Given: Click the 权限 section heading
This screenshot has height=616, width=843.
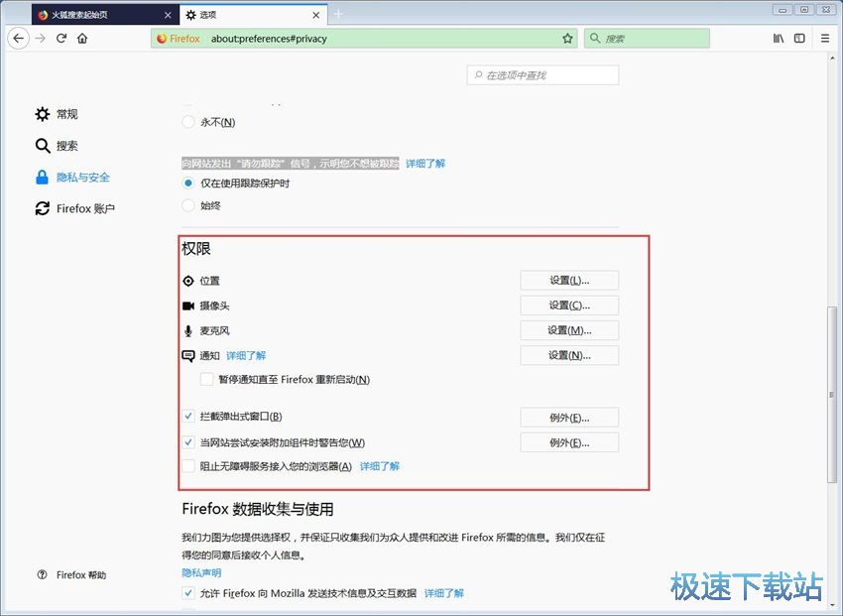Looking at the screenshot, I should [196, 249].
